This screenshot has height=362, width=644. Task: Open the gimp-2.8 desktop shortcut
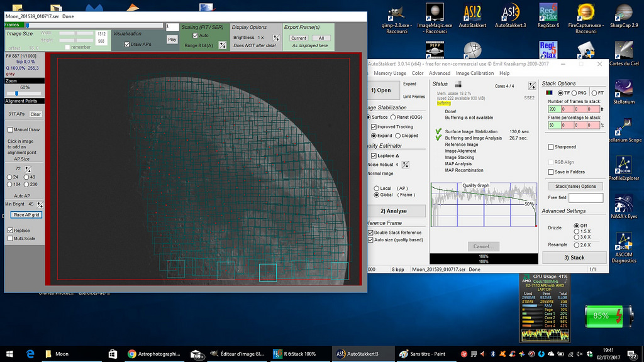coord(396,14)
